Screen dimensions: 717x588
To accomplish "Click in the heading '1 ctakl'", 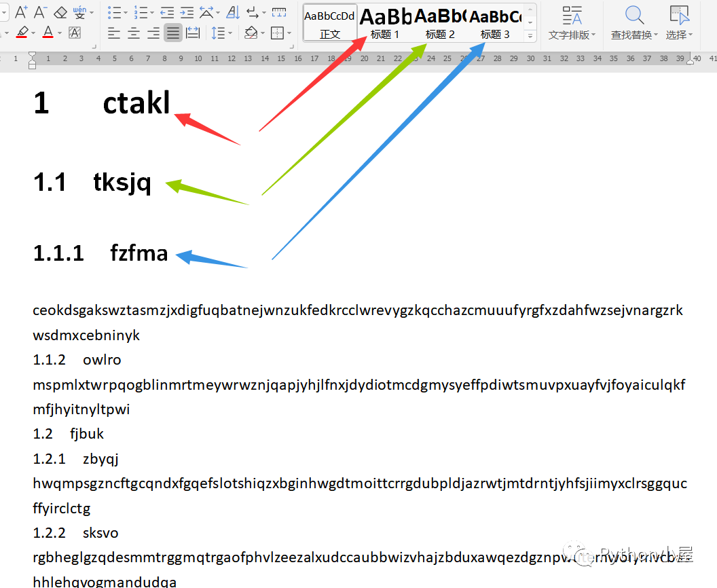I will pyautogui.click(x=102, y=103).
